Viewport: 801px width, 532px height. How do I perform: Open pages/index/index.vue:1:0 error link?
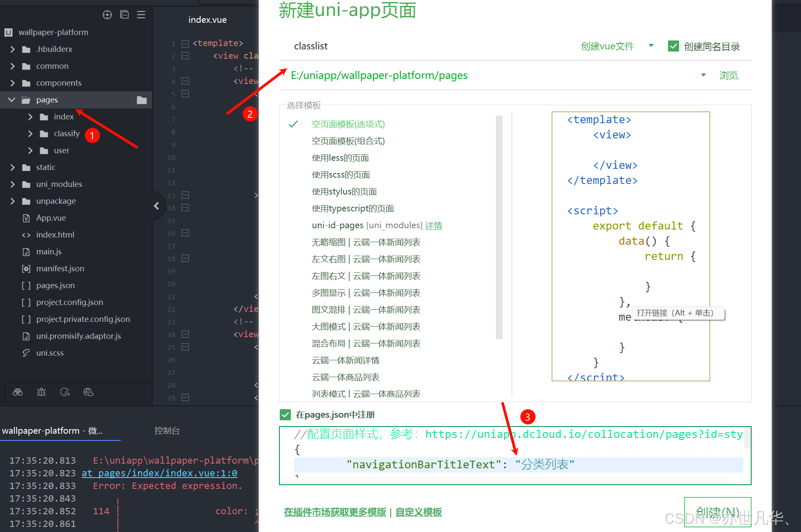coord(159,473)
